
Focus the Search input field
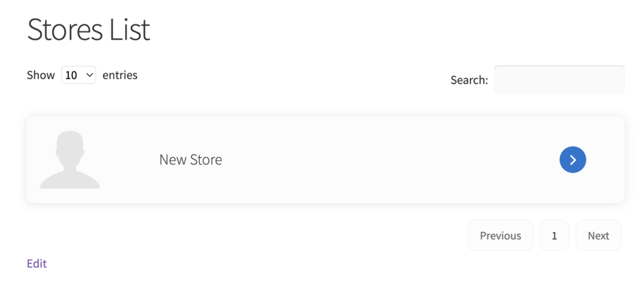pyautogui.click(x=559, y=80)
